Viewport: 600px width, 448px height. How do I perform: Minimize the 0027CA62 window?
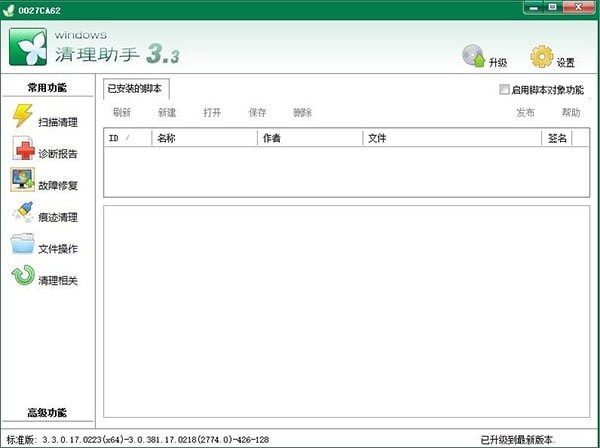[x=534, y=8]
